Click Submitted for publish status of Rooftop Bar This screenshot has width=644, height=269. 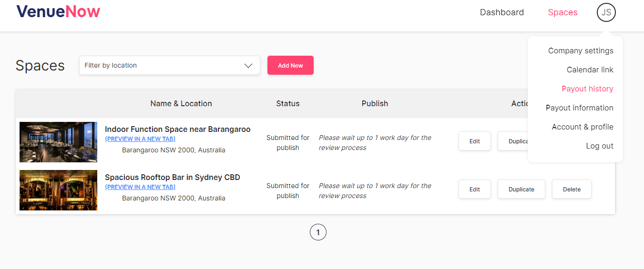[288, 190]
